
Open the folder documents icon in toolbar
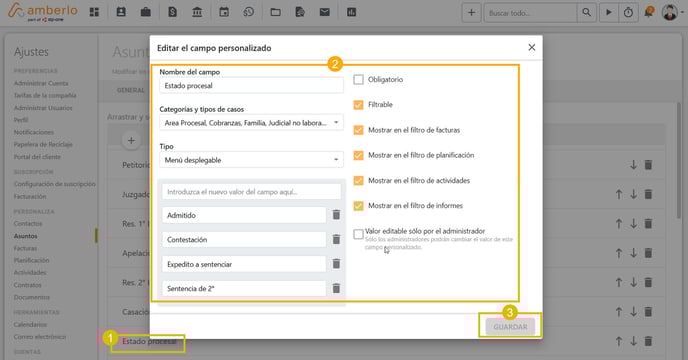pos(276,12)
